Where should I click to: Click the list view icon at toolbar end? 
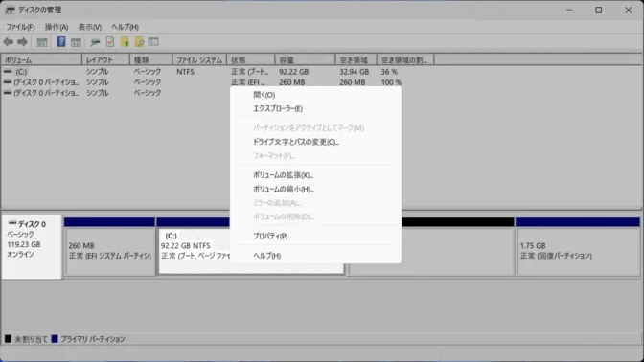153,42
